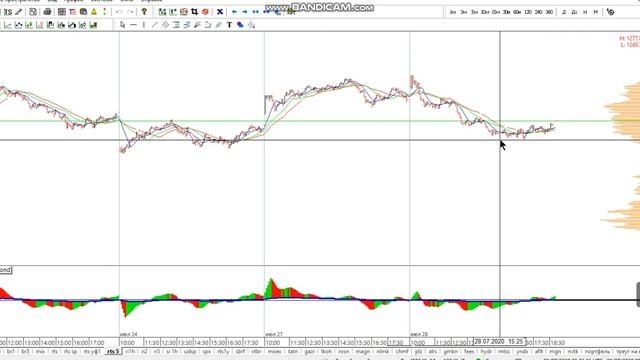The width and height of the screenshot is (640, 360).
Task: Switch to the 15-minute timeframe
Action: (x=496, y=12)
